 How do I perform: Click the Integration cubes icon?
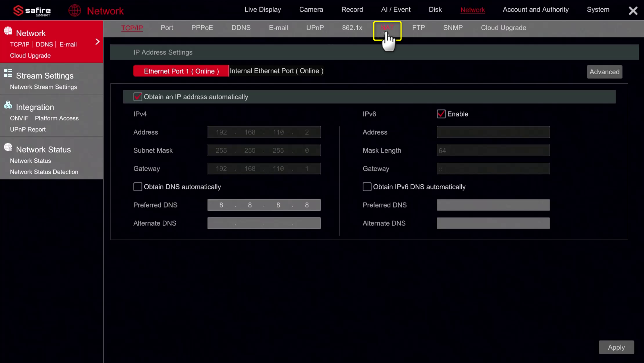[x=8, y=105]
